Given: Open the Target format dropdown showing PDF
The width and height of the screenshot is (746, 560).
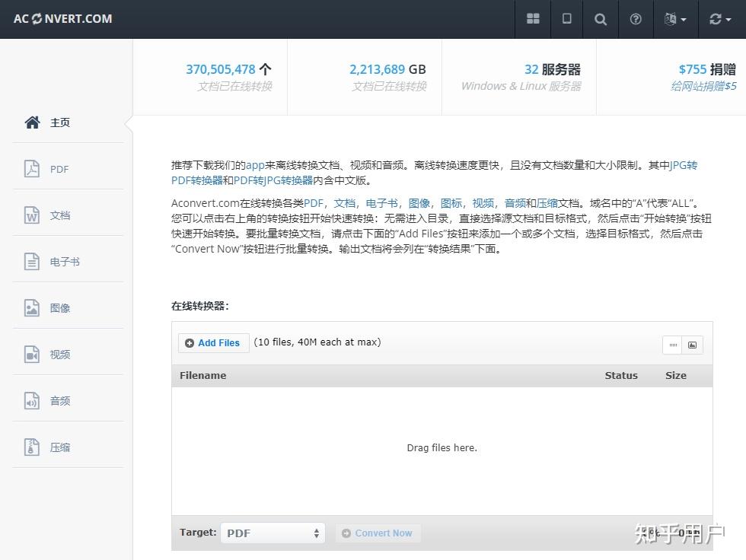Looking at the screenshot, I should click(x=273, y=533).
